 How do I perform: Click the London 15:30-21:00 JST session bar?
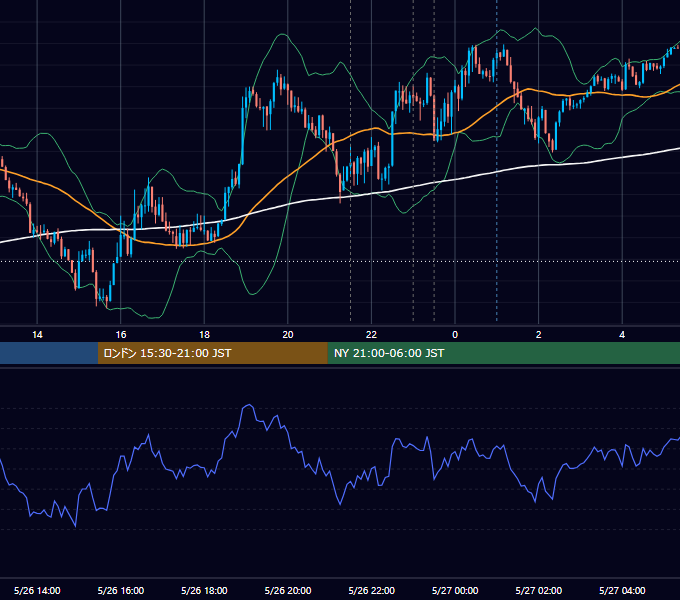[212, 353]
